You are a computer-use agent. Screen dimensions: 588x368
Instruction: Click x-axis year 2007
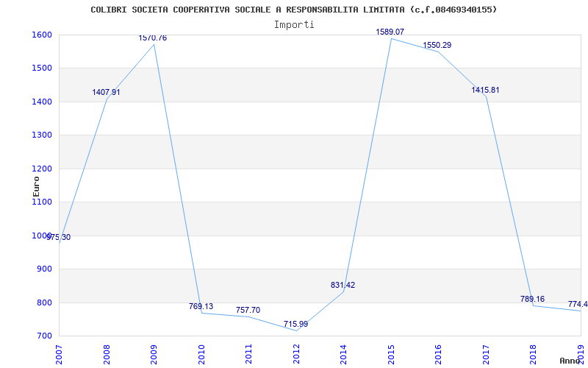click(x=59, y=354)
